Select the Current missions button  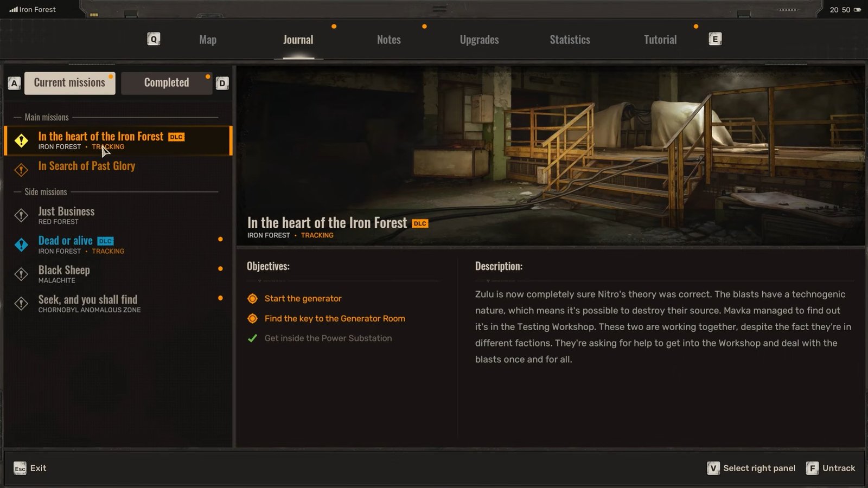pyautogui.click(x=69, y=83)
